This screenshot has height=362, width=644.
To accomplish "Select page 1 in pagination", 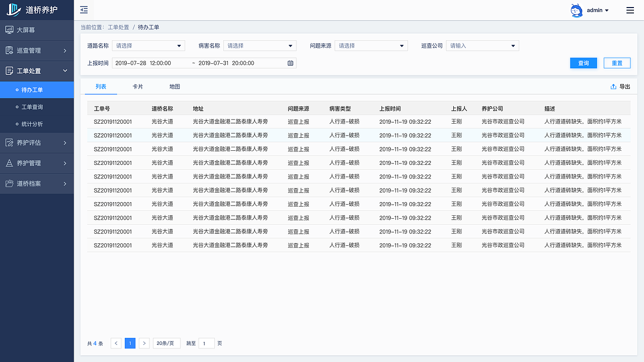I will tap(130, 343).
